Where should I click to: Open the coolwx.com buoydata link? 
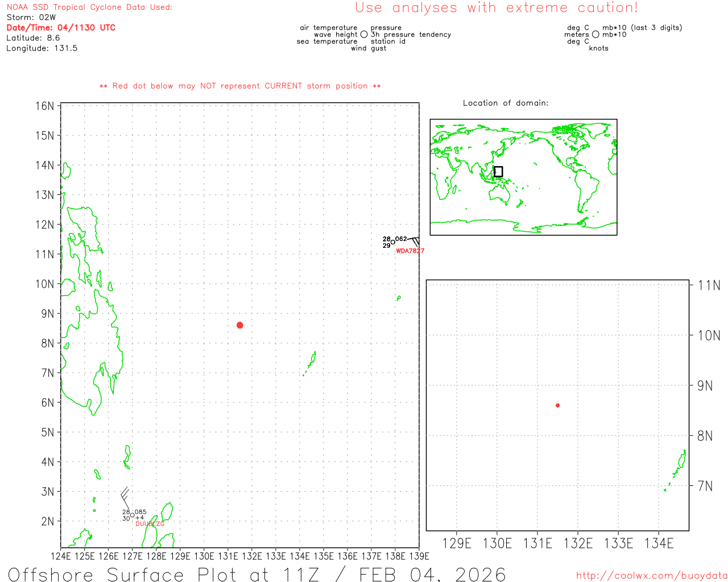point(652,576)
